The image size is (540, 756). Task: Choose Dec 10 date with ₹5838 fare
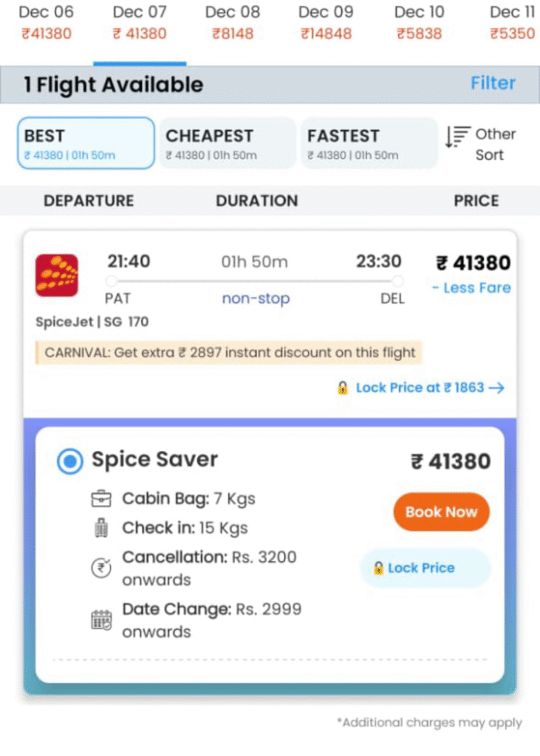(419, 23)
